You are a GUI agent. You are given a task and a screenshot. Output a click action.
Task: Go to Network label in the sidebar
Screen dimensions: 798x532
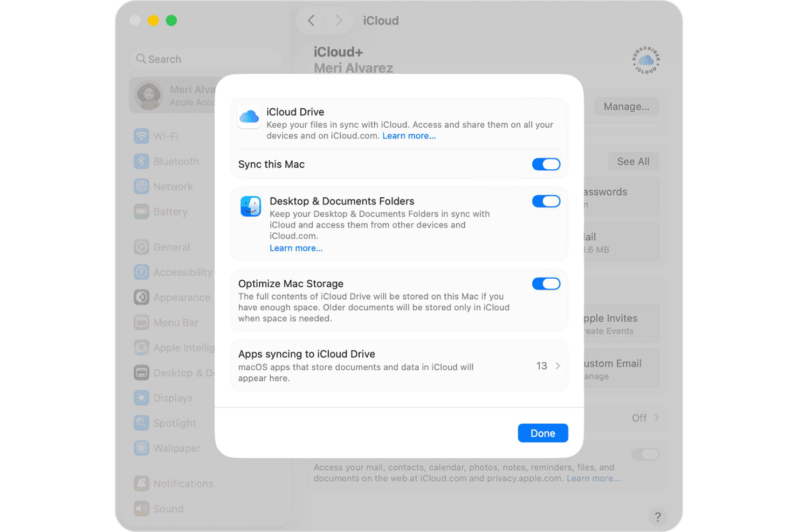pos(173,186)
